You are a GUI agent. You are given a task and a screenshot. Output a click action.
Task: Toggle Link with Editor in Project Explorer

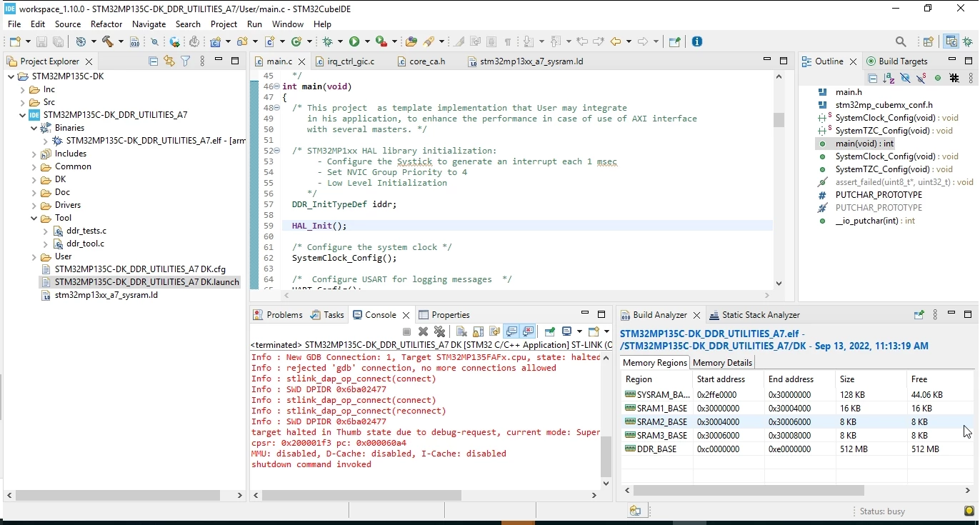pyautogui.click(x=169, y=61)
